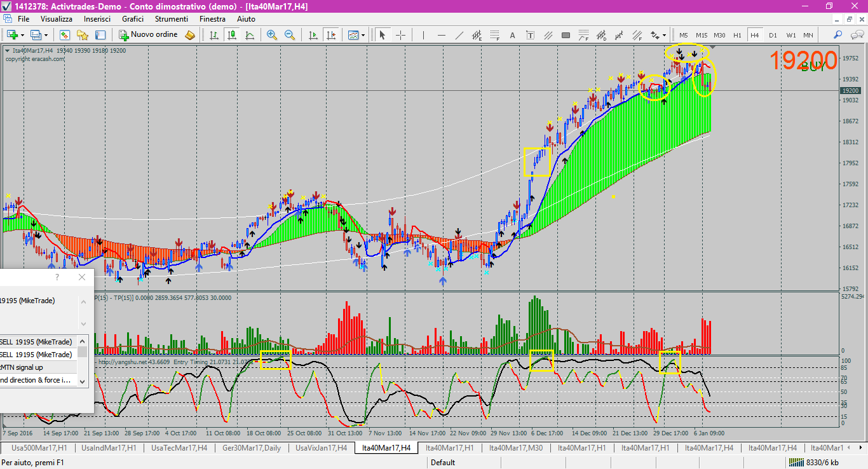Select the crosshair tool
Image resolution: width=868 pixels, height=469 pixels.
(x=400, y=35)
